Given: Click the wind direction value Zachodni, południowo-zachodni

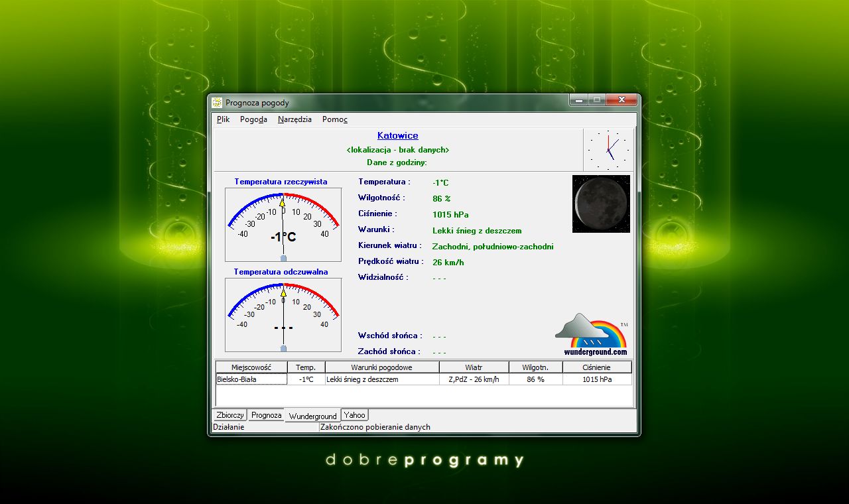Looking at the screenshot, I should pos(493,246).
